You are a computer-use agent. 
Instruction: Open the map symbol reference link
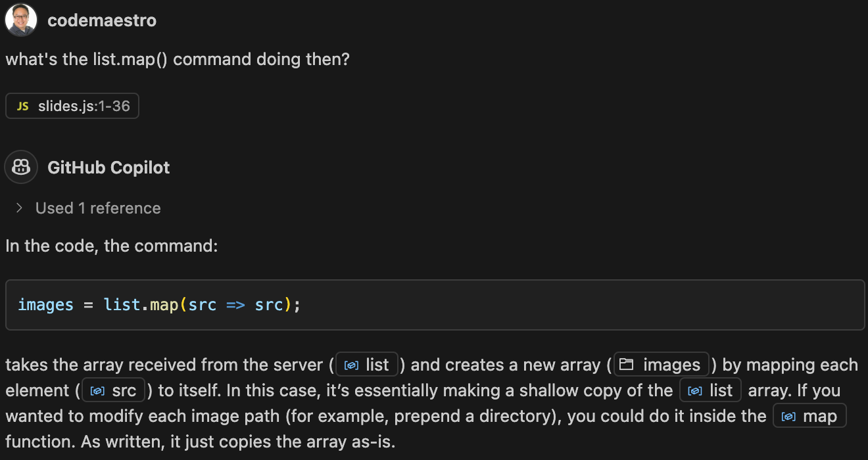(809, 416)
